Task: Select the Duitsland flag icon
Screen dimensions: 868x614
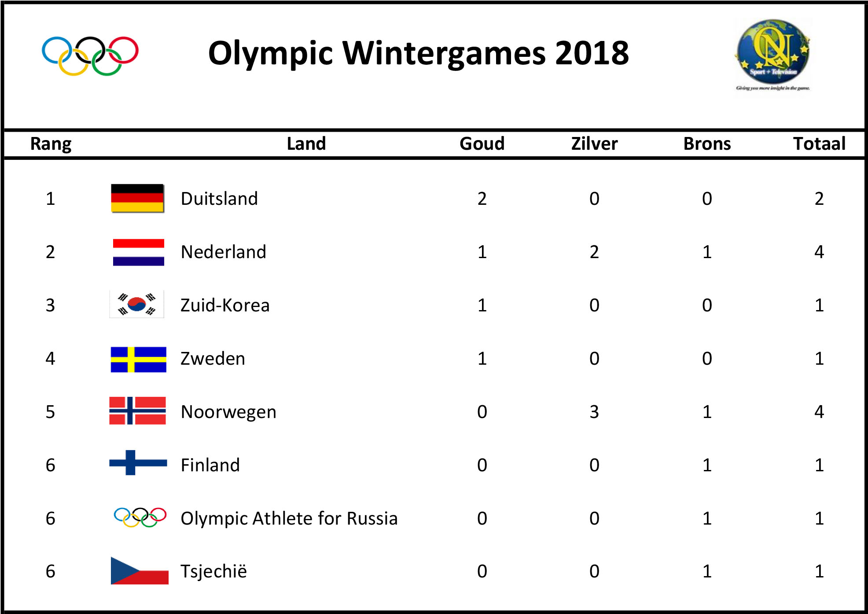Action: click(138, 198)
